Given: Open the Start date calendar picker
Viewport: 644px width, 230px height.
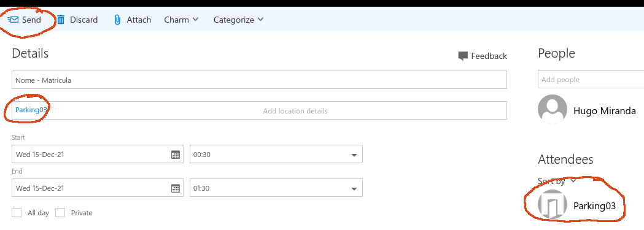Looking at the screenshot, I should [176, 155].
